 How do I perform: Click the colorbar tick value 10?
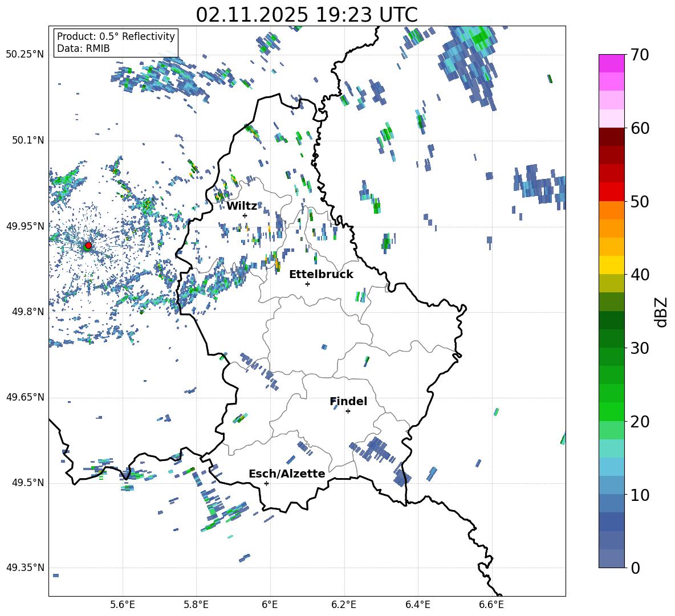coord(640,495)
